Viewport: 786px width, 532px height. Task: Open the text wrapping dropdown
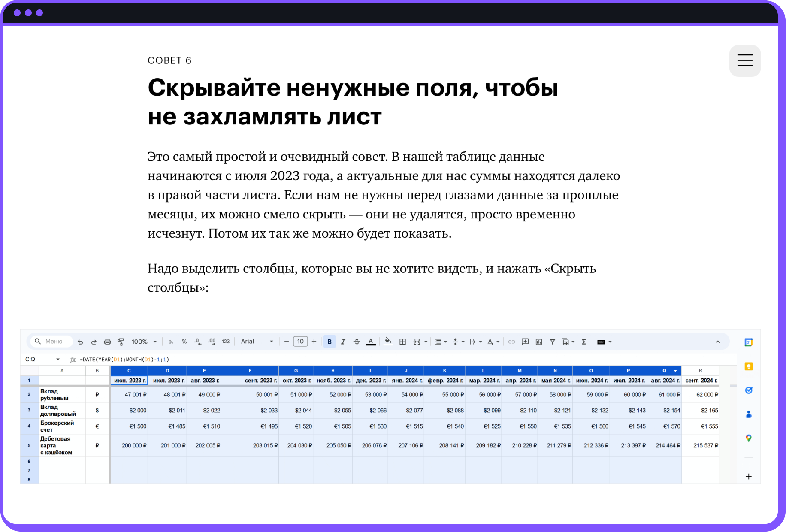pos(476,342)
